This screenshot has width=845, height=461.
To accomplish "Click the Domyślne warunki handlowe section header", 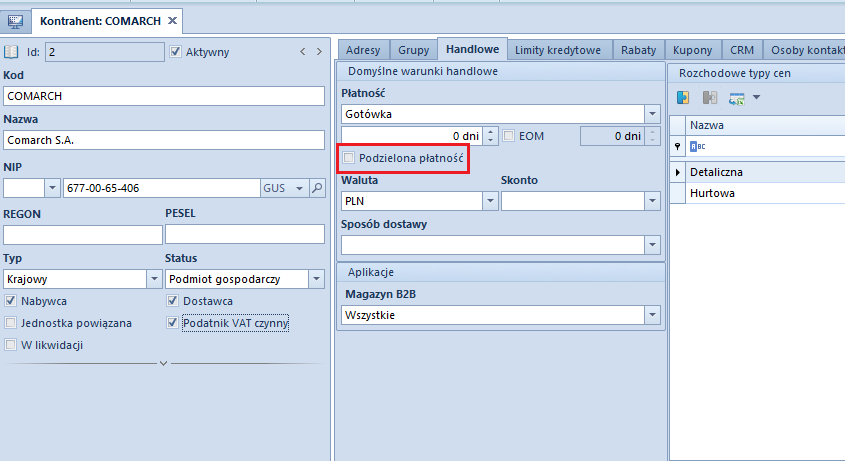I will 501,71.
